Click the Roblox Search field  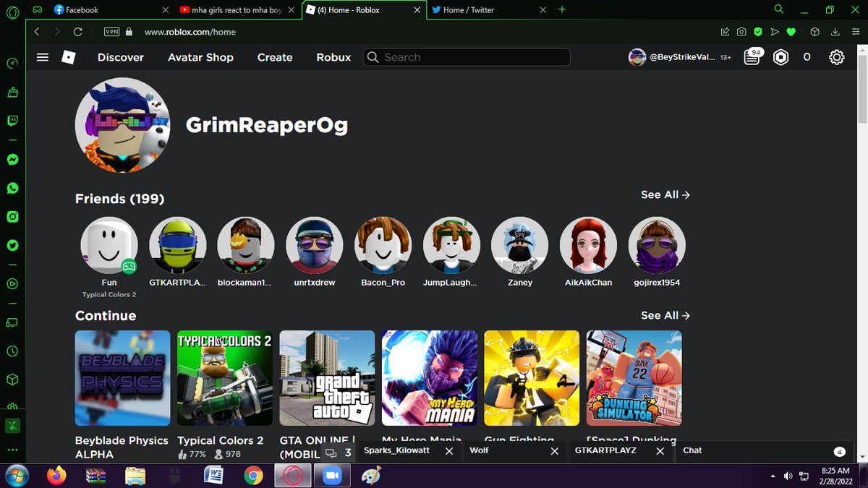coord(467,57)
